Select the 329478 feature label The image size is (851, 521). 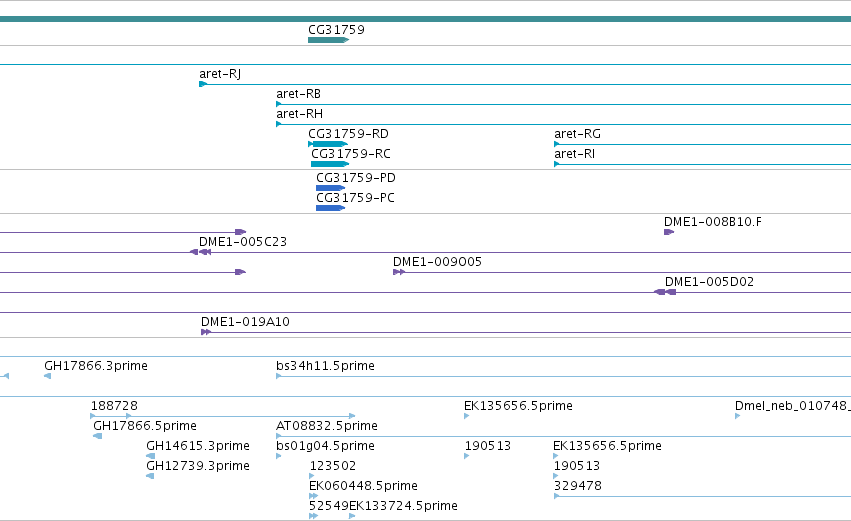click(577, 486)
